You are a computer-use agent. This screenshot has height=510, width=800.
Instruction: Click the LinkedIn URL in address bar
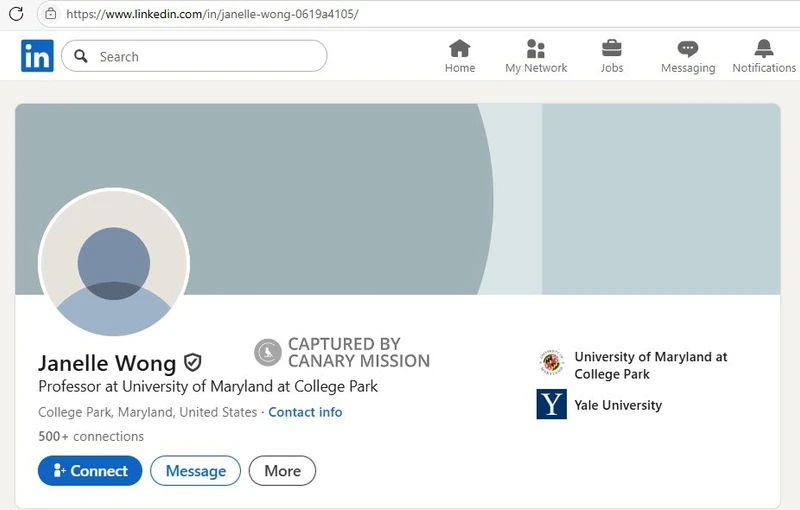212,14
